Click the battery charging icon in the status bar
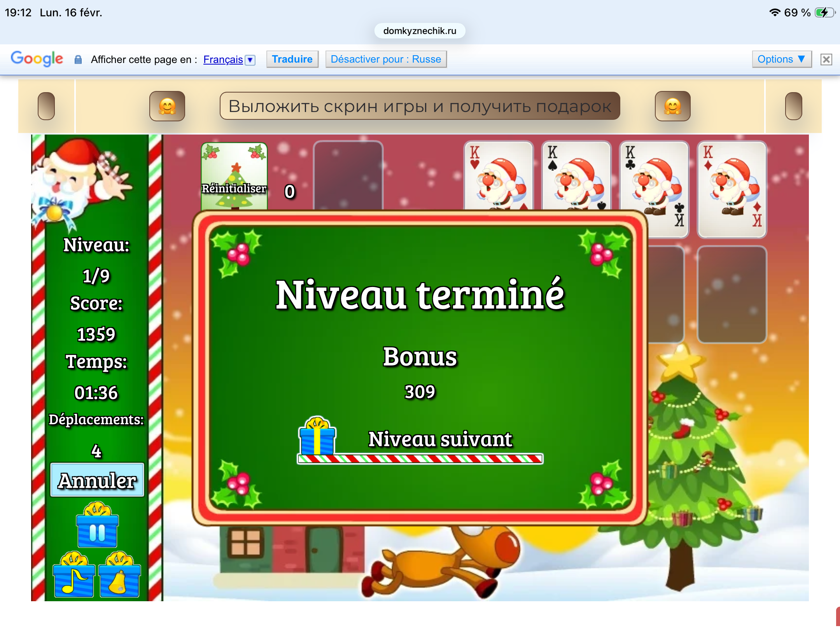This screenshot has width=840, height=630. click(x=824, y=12)
